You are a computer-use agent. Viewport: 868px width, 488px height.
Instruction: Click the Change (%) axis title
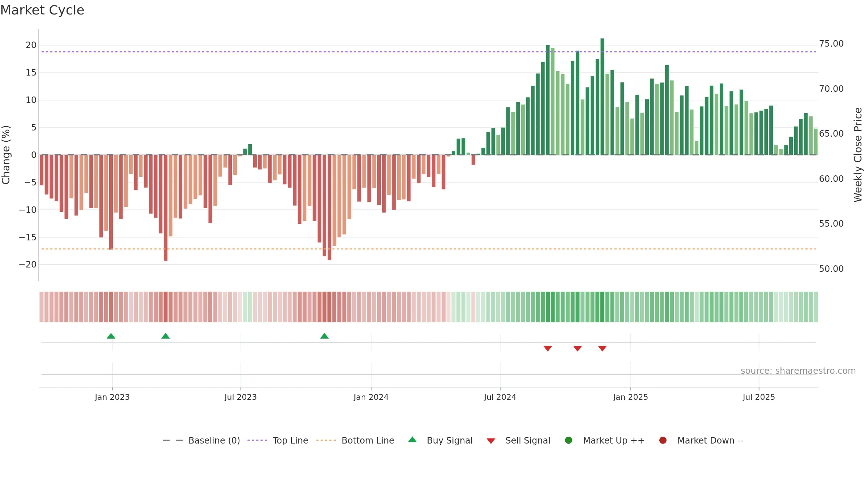[6, 155]
